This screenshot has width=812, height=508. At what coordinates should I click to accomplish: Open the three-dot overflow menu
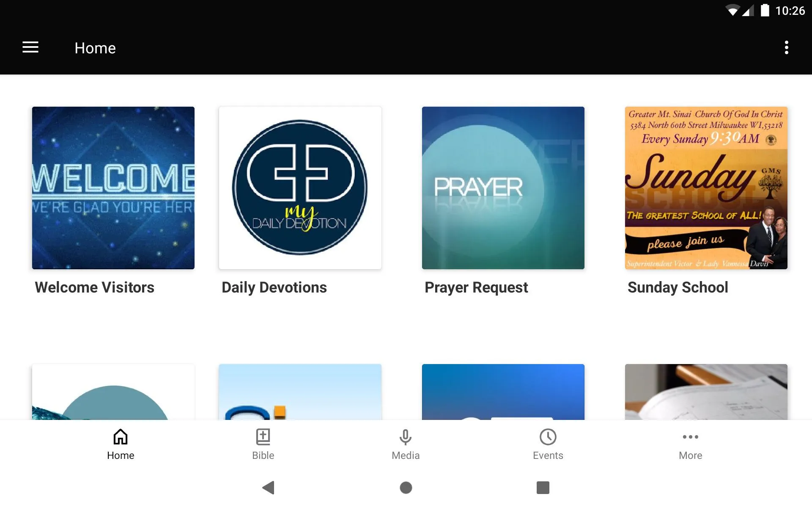click(786, 47)
